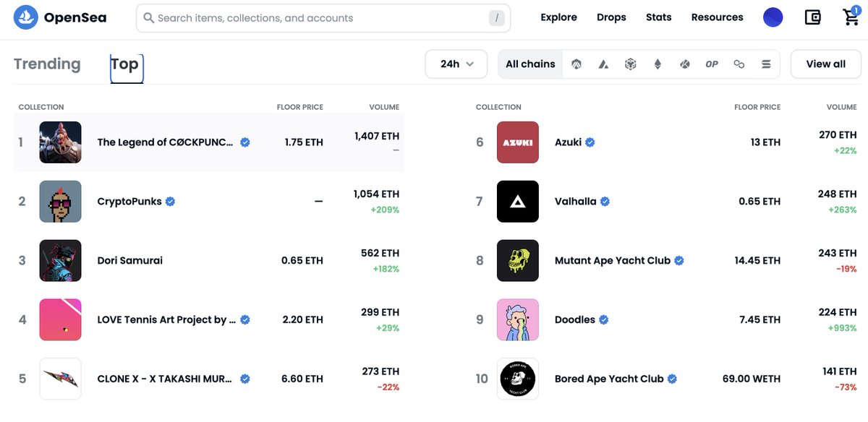868x422 pixels.
Task: Open the 24h time range dropdown
Action: [456, 64]
